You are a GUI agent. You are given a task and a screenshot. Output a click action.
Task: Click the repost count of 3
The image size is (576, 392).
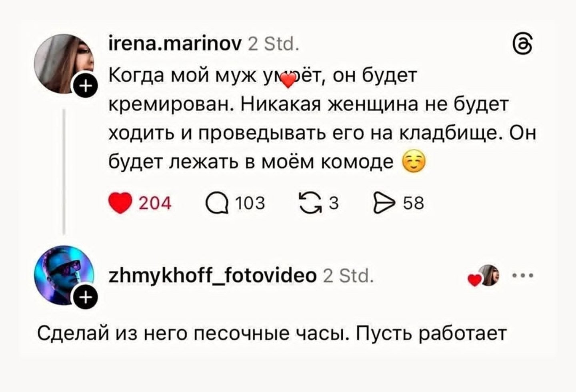click(334, 204)
